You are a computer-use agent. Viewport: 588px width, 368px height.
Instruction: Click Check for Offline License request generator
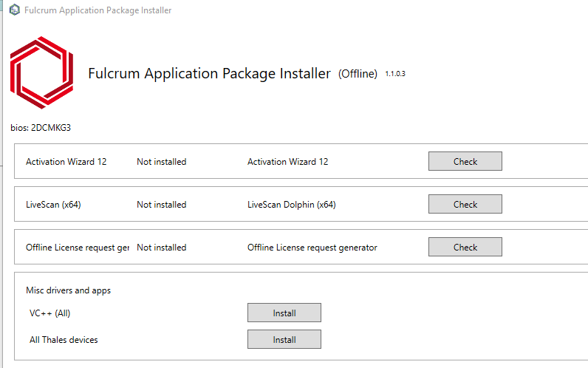(x=465, y=247)
